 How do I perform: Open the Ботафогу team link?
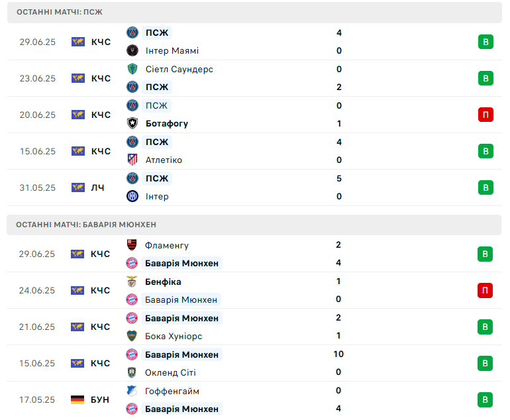tap(167, 124)
